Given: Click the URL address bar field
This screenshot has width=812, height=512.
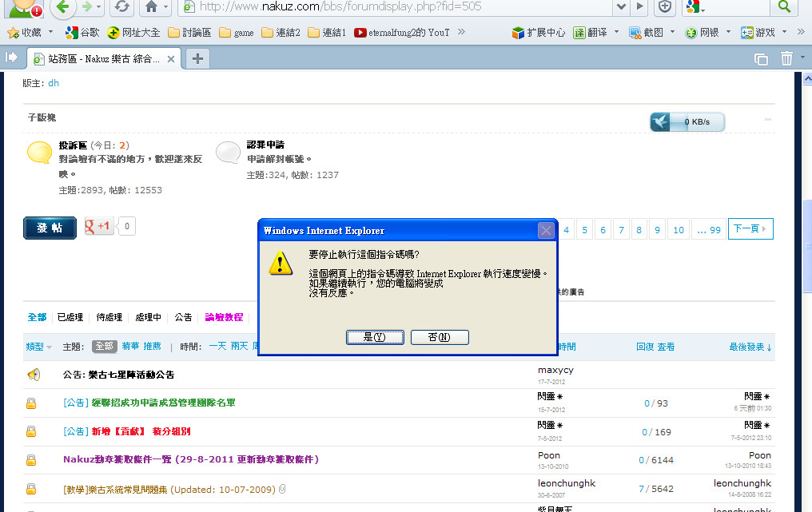Looking at the screenshot, I should pos(400,7).
